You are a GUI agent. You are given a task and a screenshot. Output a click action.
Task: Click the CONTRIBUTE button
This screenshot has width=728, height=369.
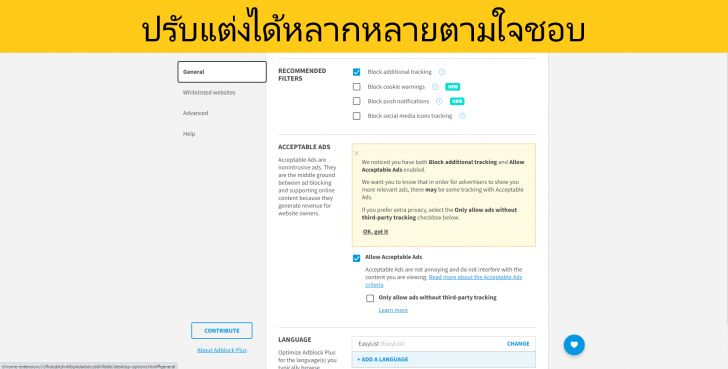click(222, 330)
